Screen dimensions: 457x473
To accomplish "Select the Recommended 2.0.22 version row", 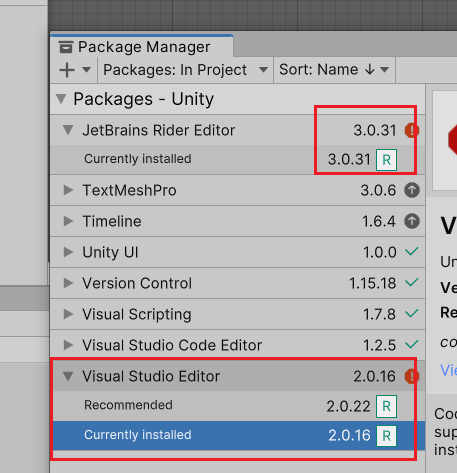I will pyautogui.click(x=238, y=406).
